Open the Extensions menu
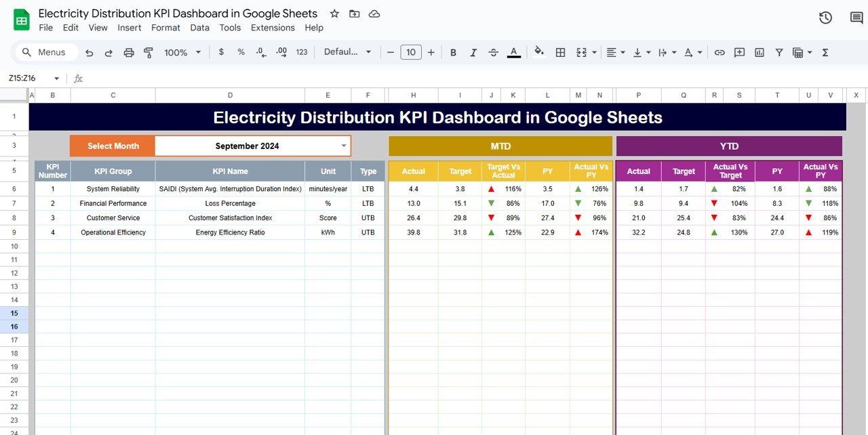Screen dimensions: 868x435 [x=273, y=28]
